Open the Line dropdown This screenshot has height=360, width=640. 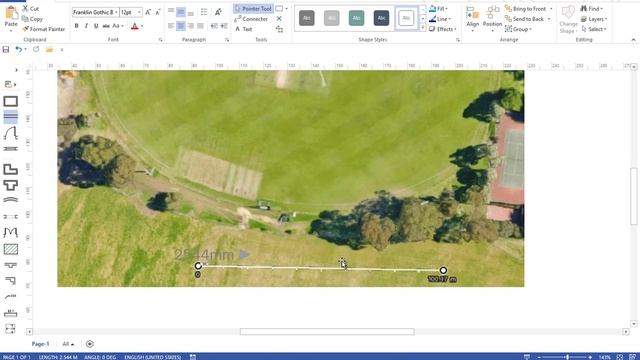click(440, 19)
